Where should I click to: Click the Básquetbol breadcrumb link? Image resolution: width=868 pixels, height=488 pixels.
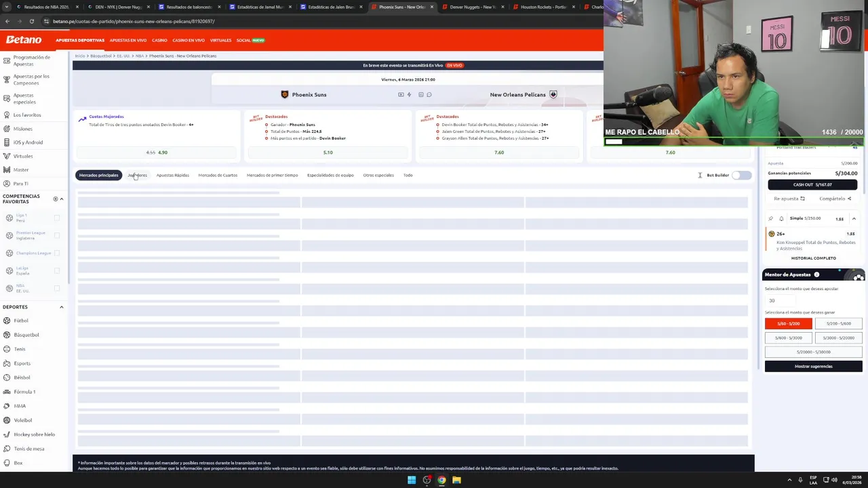pyautogui.click(x=101, y=56)
